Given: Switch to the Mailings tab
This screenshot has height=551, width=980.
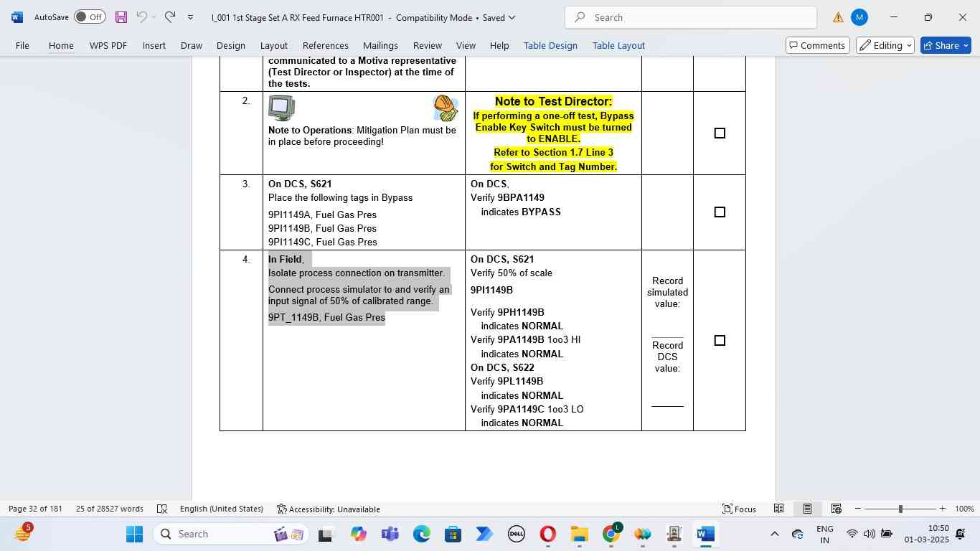Looking at the screenshot, I should click(x=380, y=45).
